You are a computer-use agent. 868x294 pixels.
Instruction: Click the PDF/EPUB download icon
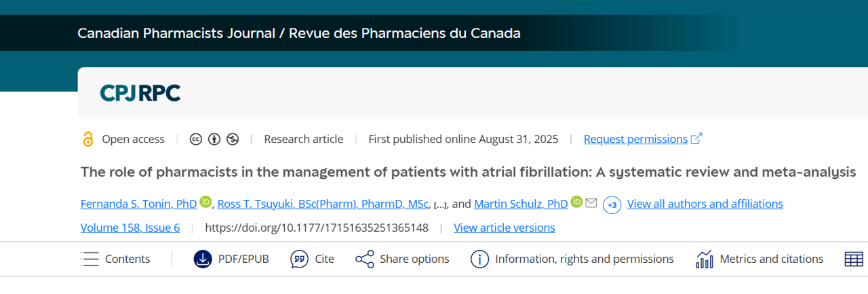pyautogui.click(x=203, y=259)
